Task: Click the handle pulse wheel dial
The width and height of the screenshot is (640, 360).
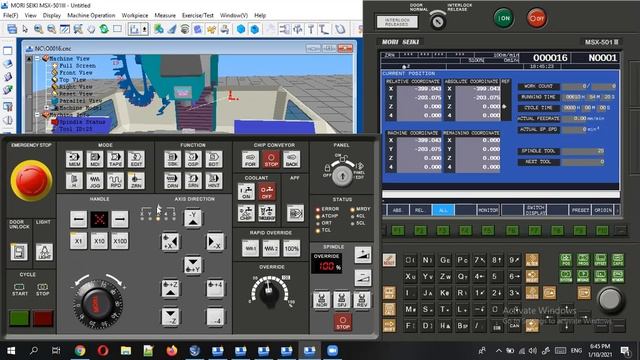Action: coord(97,304)
